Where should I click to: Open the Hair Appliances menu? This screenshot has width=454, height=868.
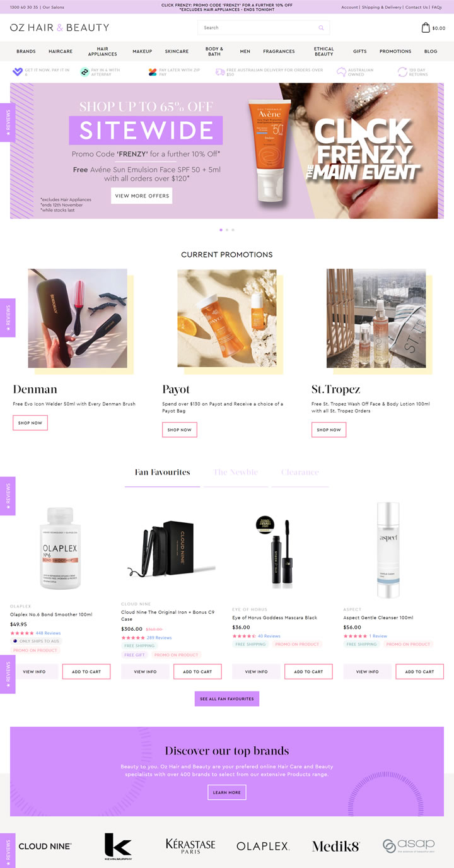[103, 52]
